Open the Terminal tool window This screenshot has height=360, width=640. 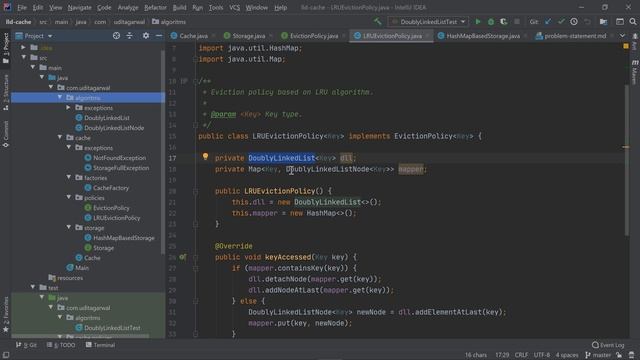tap(100, 345)
